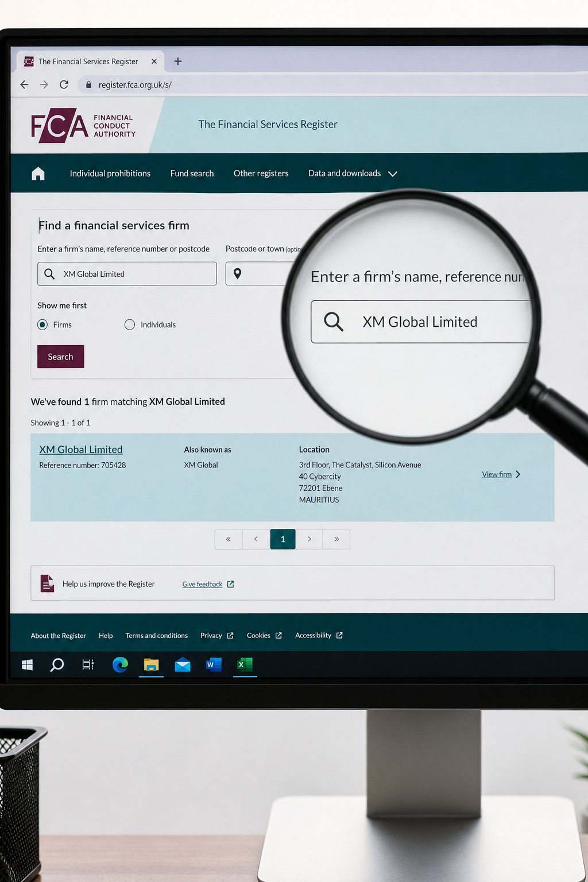Open the Cookies footer link

258,636
